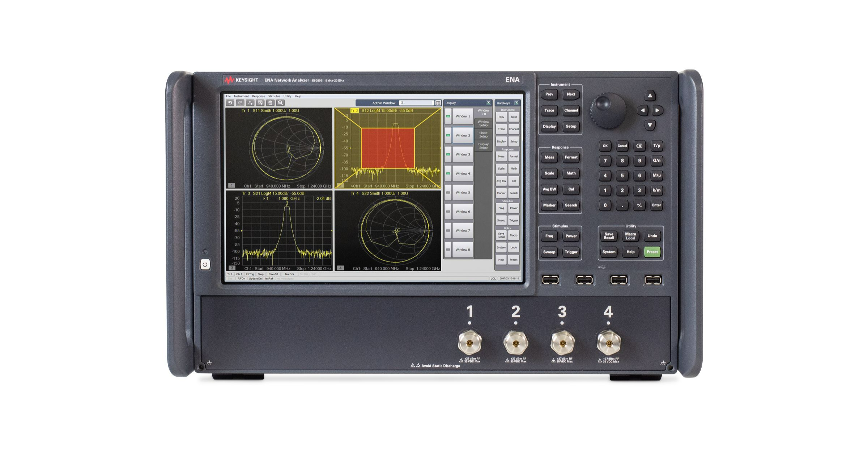Toggle the Window 5 on/off indicator
The height and width of the screenshot is (454, 868).
tap(448, 192)
